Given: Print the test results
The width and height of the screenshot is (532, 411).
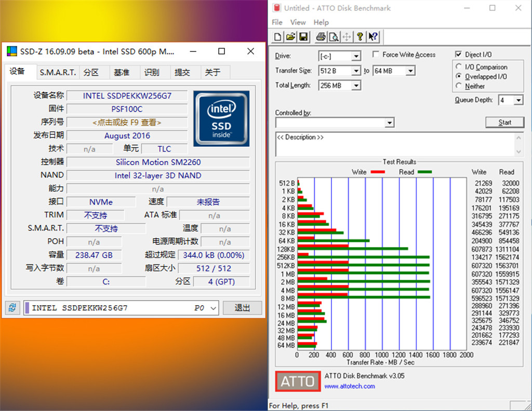Looking at the screenshot, I should (321, 36).
